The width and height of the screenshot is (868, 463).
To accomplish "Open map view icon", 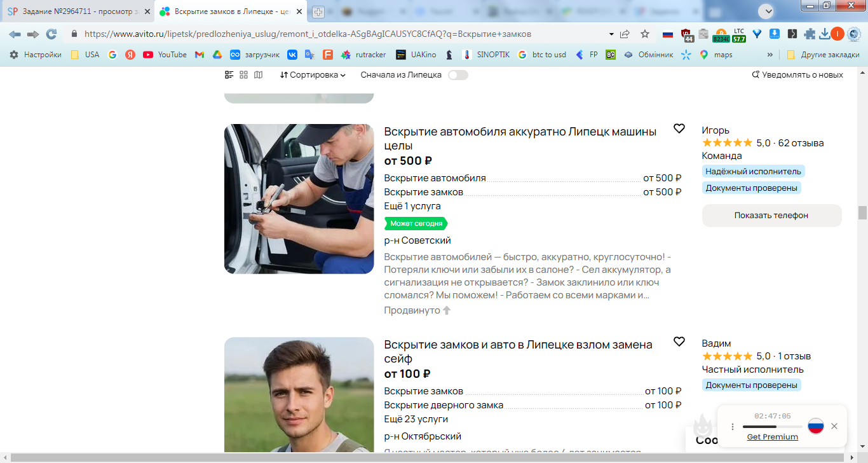I will coord(258,75).
